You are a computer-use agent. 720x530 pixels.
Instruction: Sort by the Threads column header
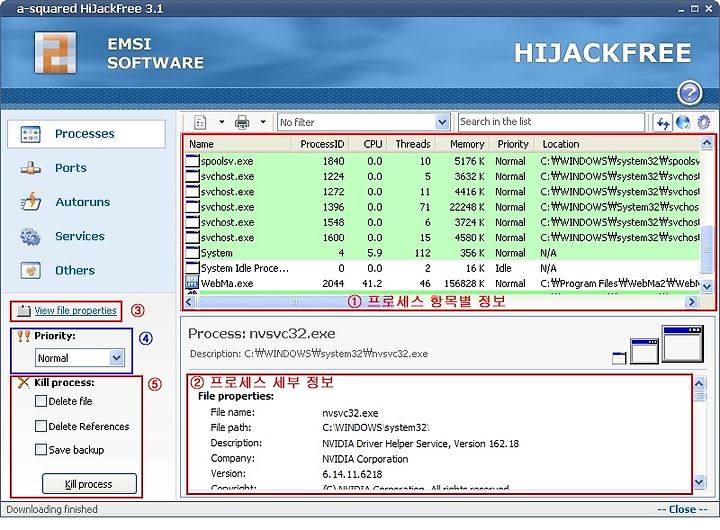411,144
